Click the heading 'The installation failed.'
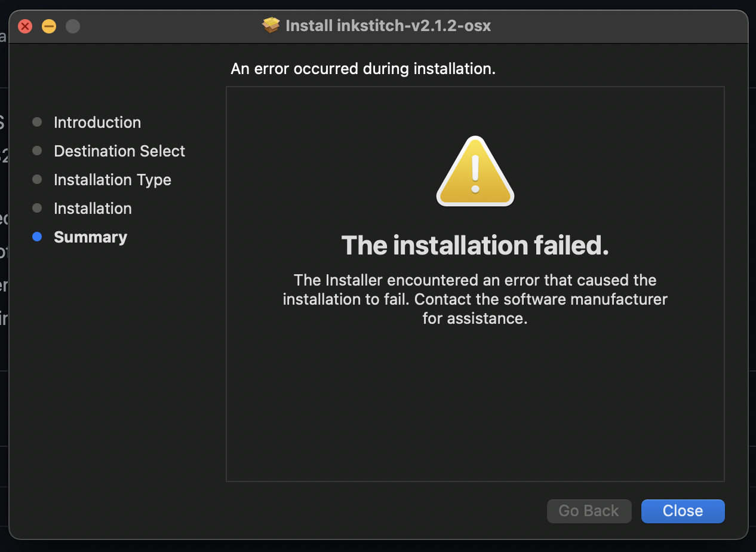This screenshot has height=552, width=756. [x=475, y=245]
